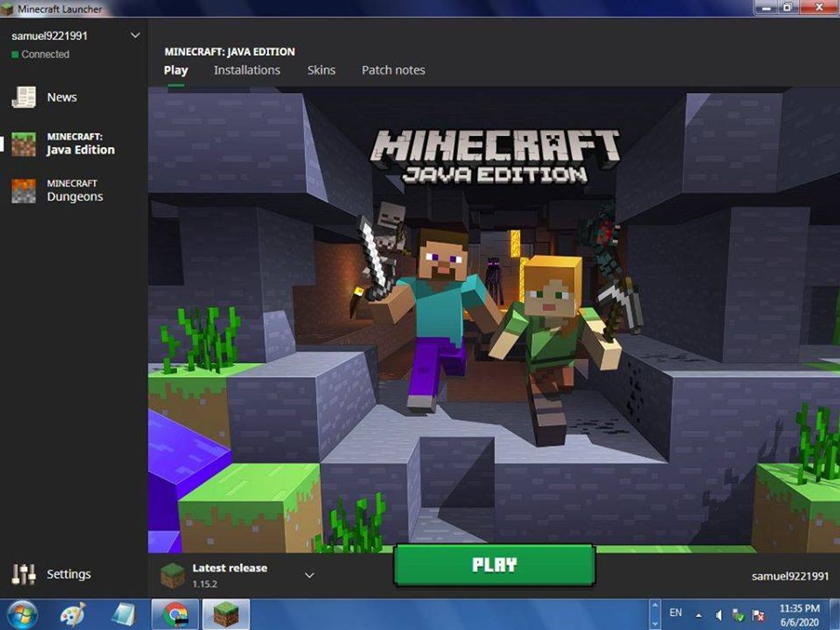This screenshot has width=840, height=630.
Task: Click the Minecraft Launcher title bar icon
Action: [8, 9]
